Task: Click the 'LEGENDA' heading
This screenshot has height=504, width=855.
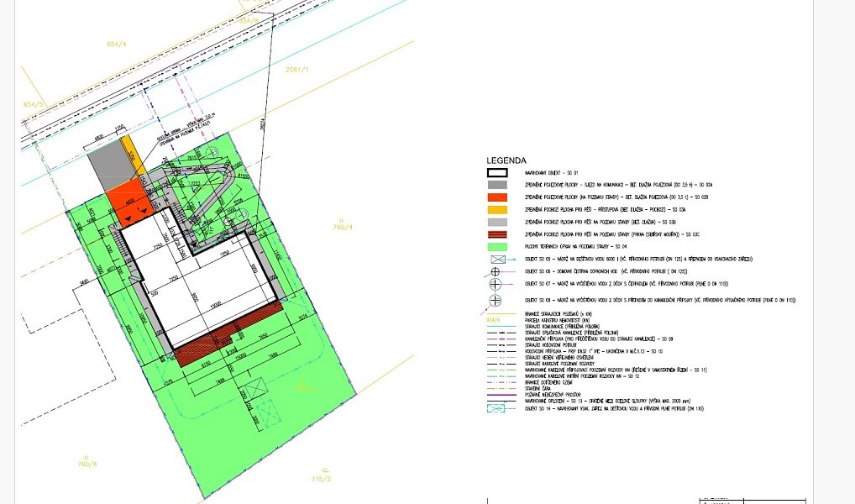Action: pyautogui.click(x=506, y=160)
